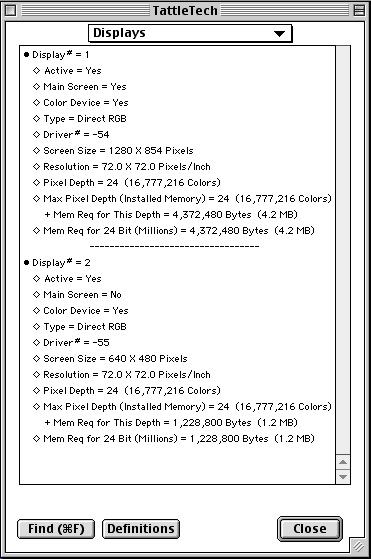371x559 pixels.
Task: Click the window close box
Action: pos(11,11)
